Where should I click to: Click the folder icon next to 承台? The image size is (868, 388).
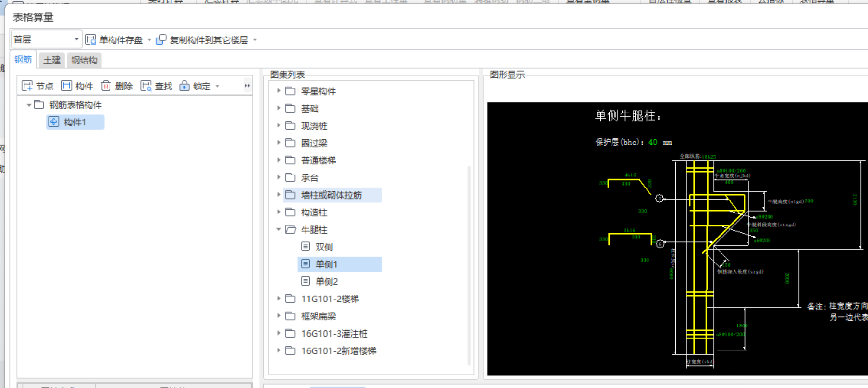pos(291,177)
